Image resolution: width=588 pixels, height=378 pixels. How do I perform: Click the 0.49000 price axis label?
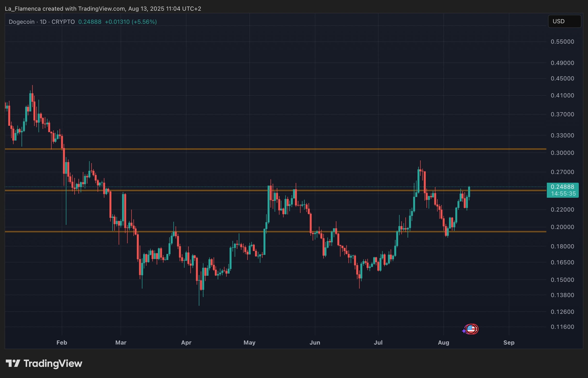pos(563,63)
